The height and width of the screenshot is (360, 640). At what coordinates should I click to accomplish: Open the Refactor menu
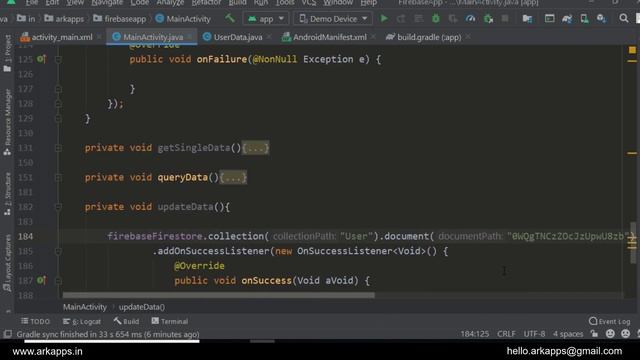point(207,2)
